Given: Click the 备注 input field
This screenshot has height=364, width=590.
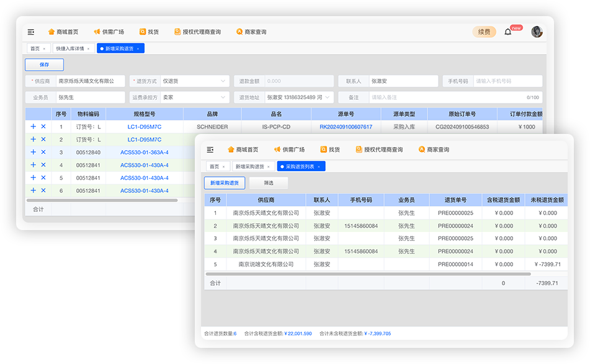Looking at the screenshot, I should (455, 97).
